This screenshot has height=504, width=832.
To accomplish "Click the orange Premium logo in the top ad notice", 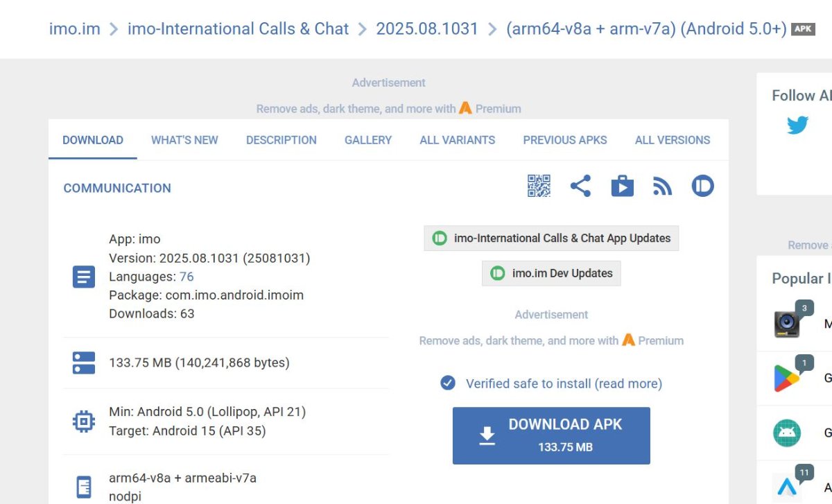I will pos(465,108).
